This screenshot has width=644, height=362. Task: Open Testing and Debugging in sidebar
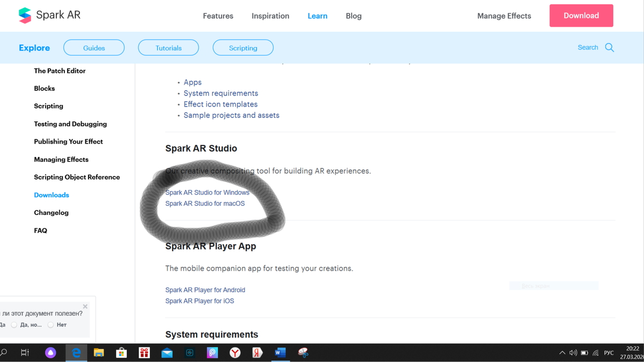[70, 124]
